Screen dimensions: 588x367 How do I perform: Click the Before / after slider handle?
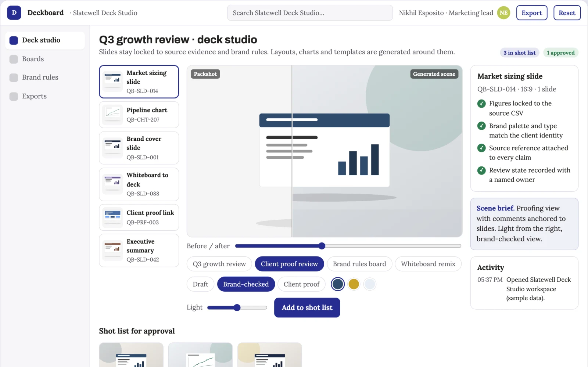(322, 246)
